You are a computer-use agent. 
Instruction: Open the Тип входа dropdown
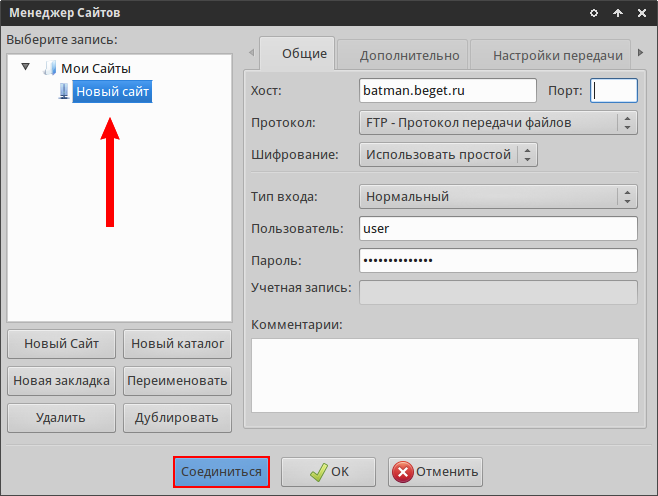[498, 196]
